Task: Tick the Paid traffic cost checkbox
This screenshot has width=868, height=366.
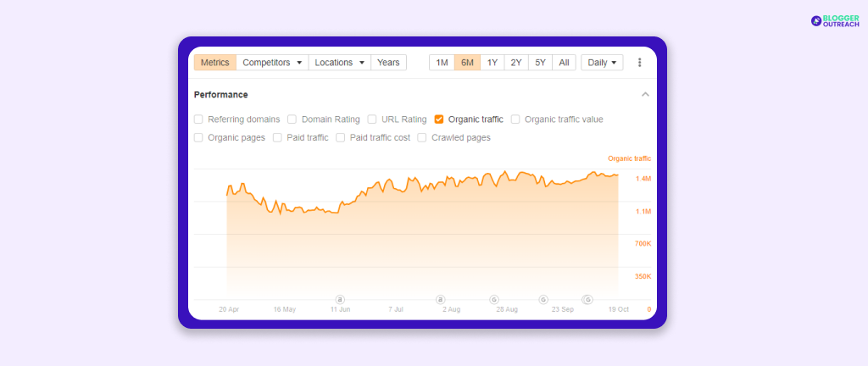Action: pyautogui.click(x=341, y=137)
